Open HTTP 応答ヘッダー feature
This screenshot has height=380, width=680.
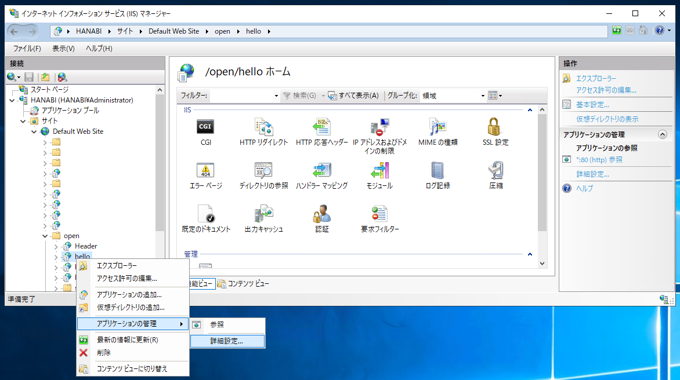coord(322,132)
